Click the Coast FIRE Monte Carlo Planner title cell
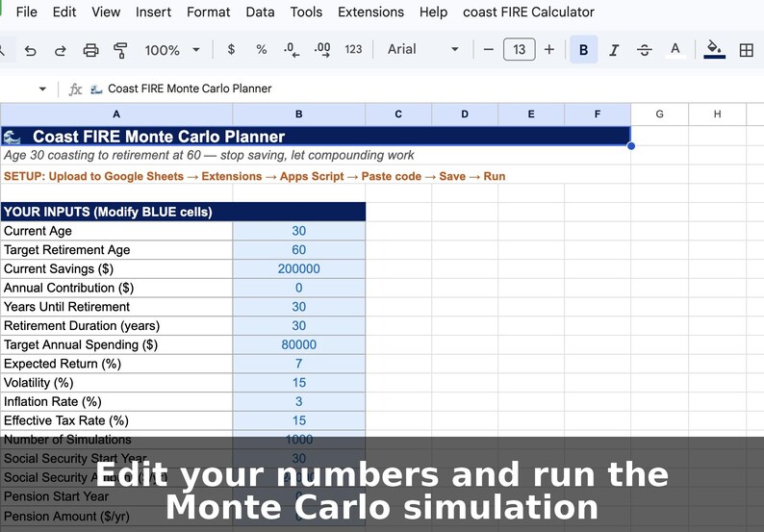Viewport: 764px width, 532px height. [x=316, y=137]
